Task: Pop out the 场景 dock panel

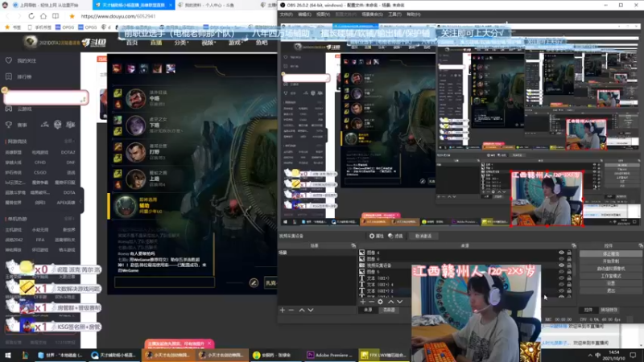Action: 353,245
